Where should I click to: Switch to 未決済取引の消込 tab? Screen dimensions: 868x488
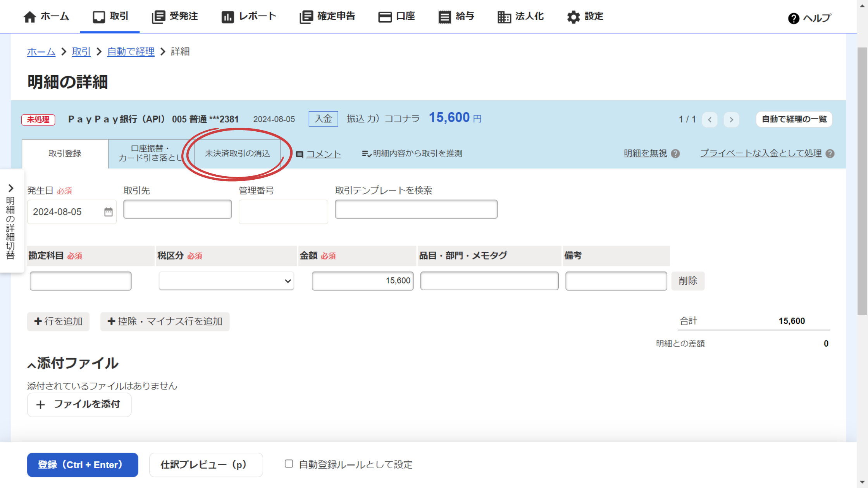237,154
